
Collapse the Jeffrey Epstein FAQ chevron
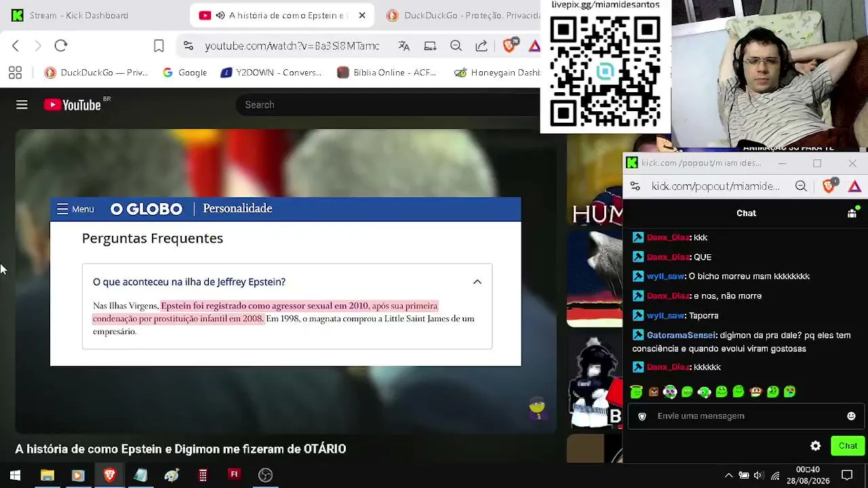click(477, 282)
